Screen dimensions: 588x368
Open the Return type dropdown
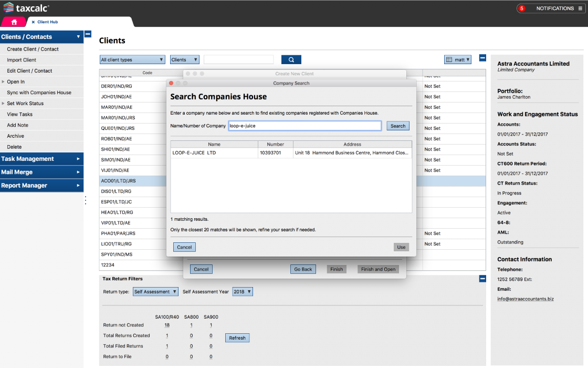coord(155,292)
